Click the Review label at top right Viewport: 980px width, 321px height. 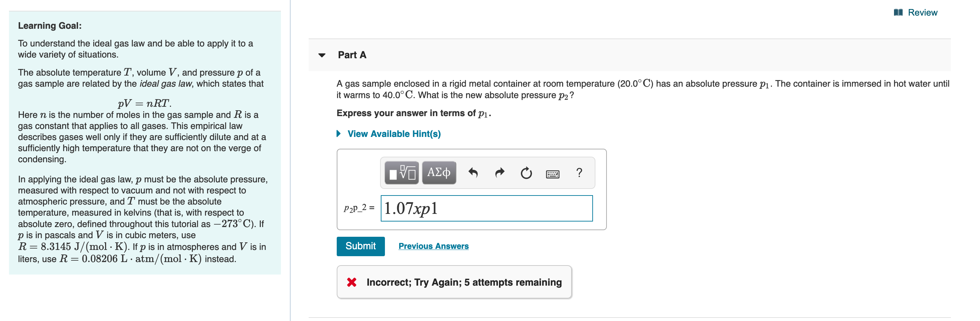pos(922,12)
